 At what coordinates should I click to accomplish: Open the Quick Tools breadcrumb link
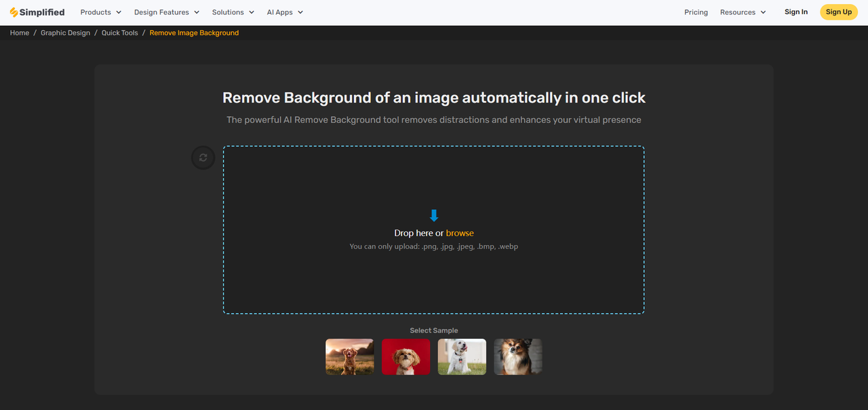120,33
